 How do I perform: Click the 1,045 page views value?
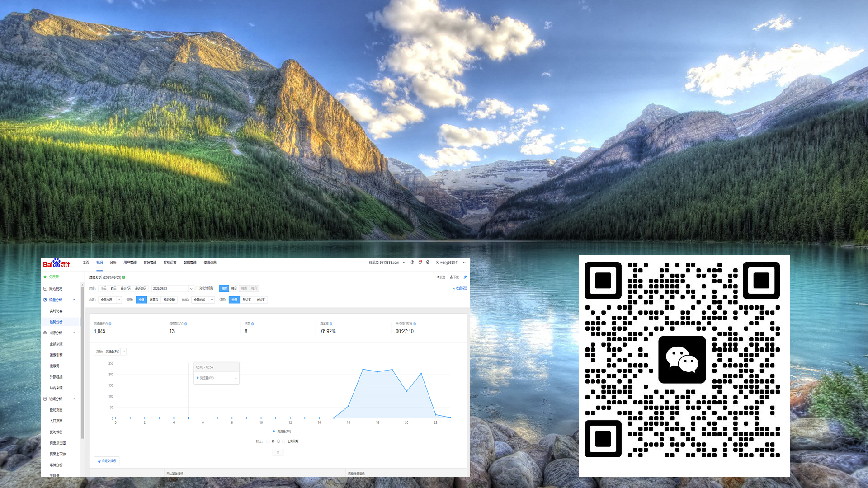point(99,331)
